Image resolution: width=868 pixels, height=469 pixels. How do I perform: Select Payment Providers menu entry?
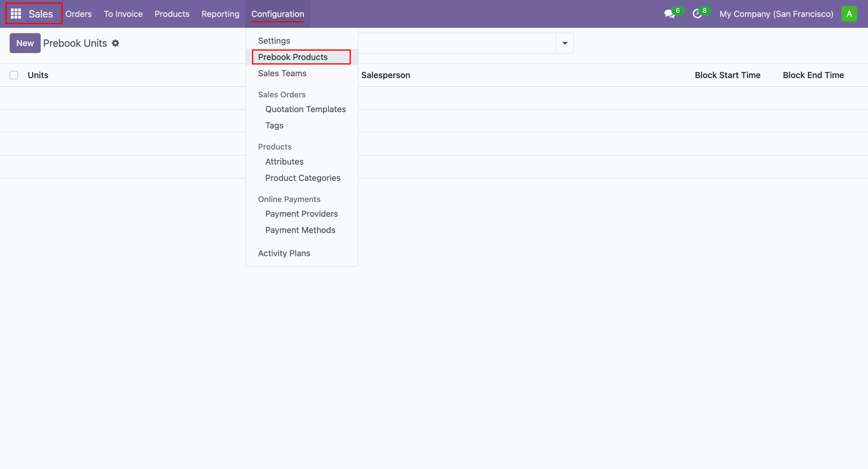coord(302,214)
